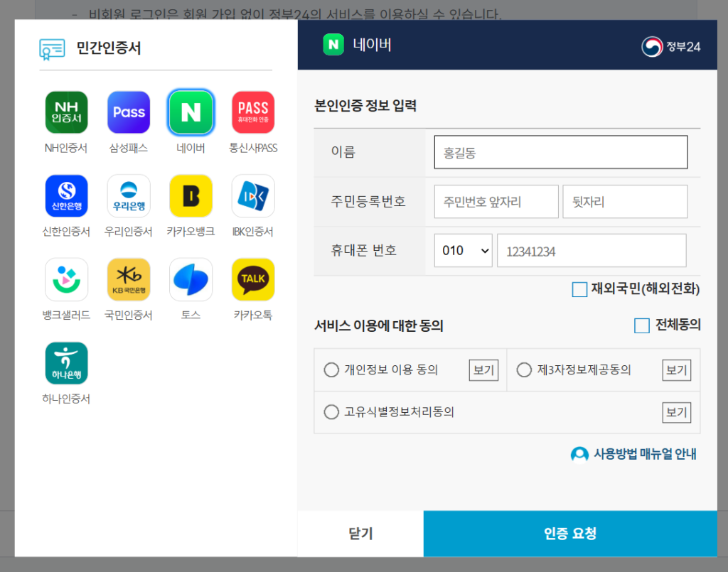Pick the 카카오톡 TALK icon
Viewport: 728px width, 572px height.
pos(253,279)
